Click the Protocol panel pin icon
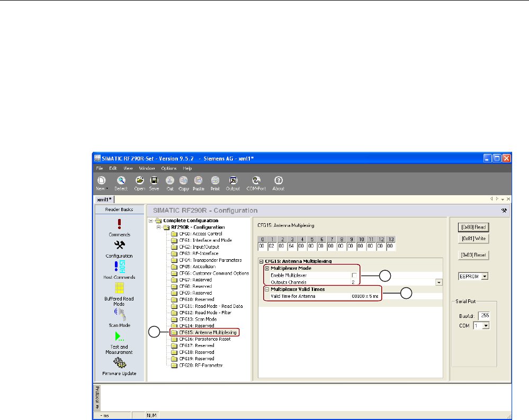This screenshot has height=420, width=529. (x=97, y=407)
